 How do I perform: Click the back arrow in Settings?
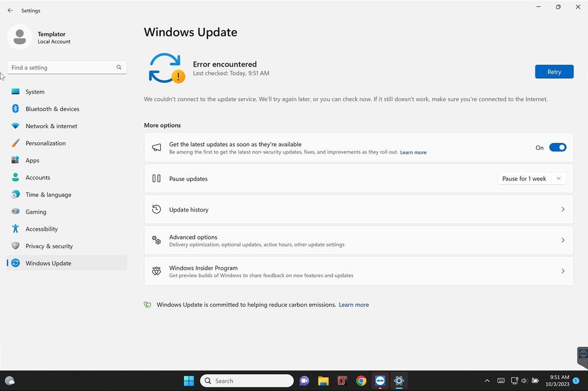[10, 11]
